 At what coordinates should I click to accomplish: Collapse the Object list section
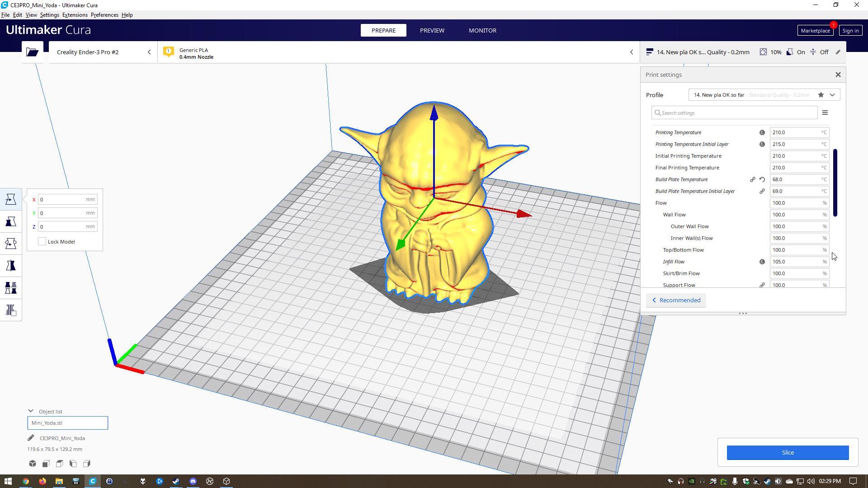pyautogui.click(x=31, y=411)
